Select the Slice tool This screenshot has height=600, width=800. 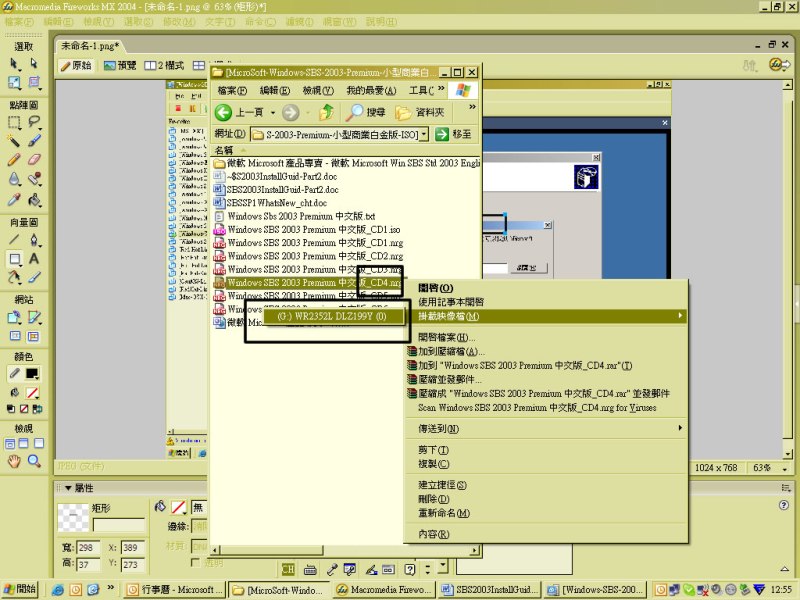pos(34,317)
